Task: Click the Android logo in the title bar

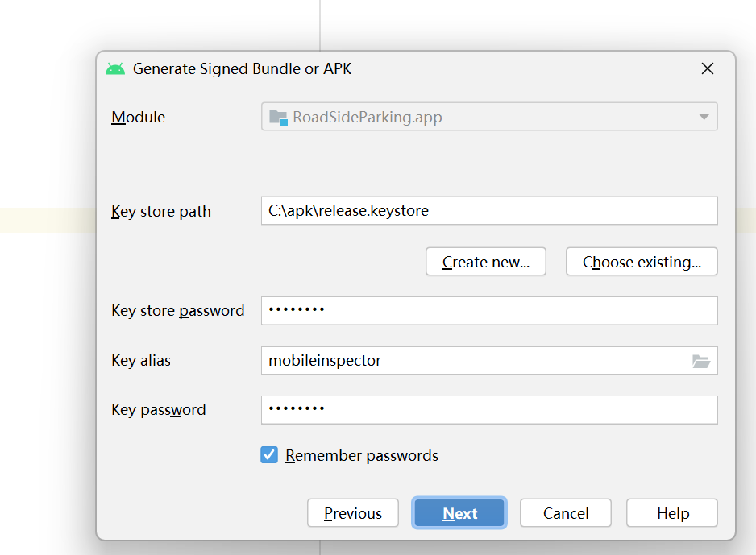Action: tap(115, 69)
